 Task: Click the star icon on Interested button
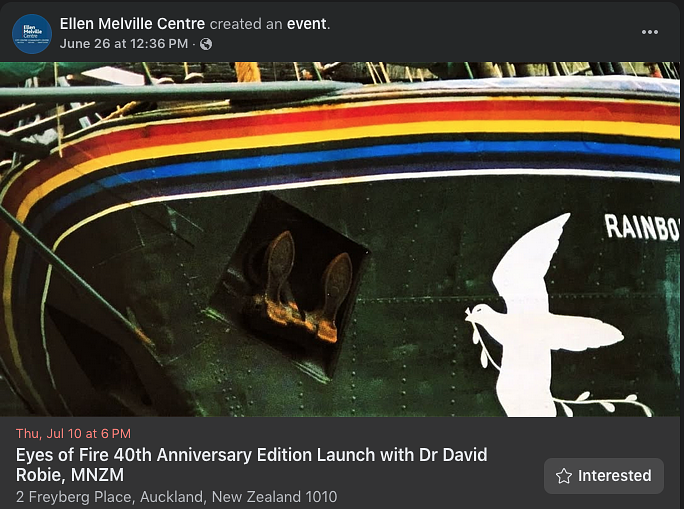564,476
